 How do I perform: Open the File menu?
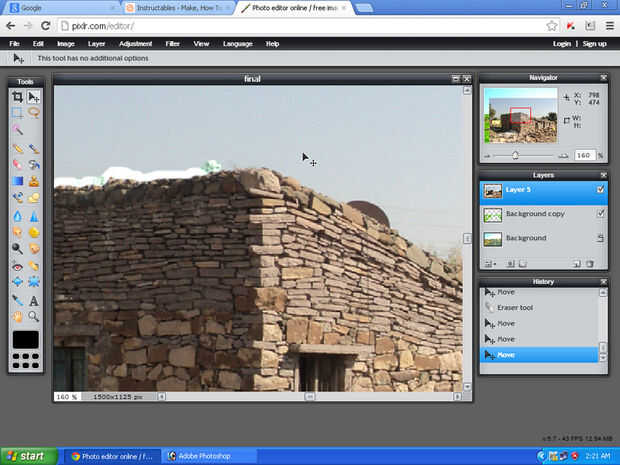(14, 43)
